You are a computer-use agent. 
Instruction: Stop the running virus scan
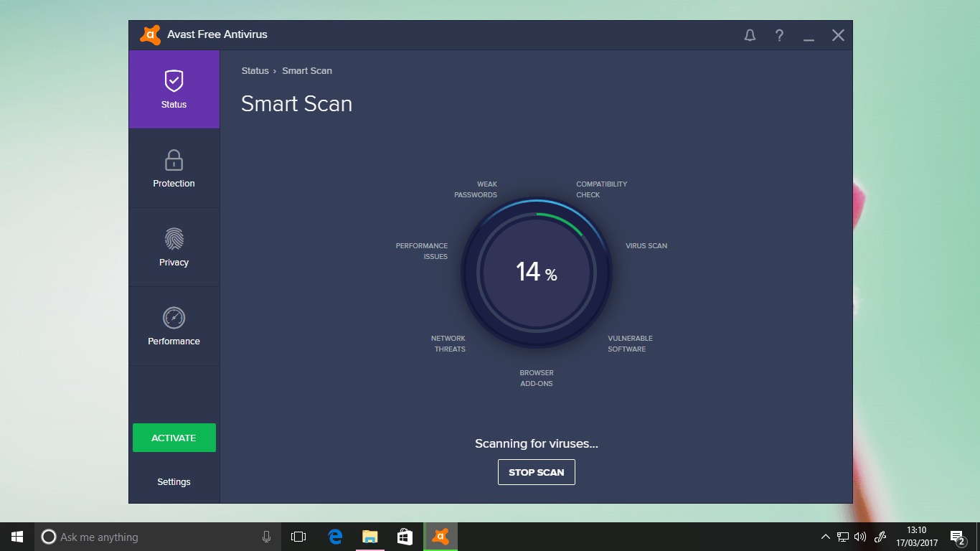click(536, 471)
